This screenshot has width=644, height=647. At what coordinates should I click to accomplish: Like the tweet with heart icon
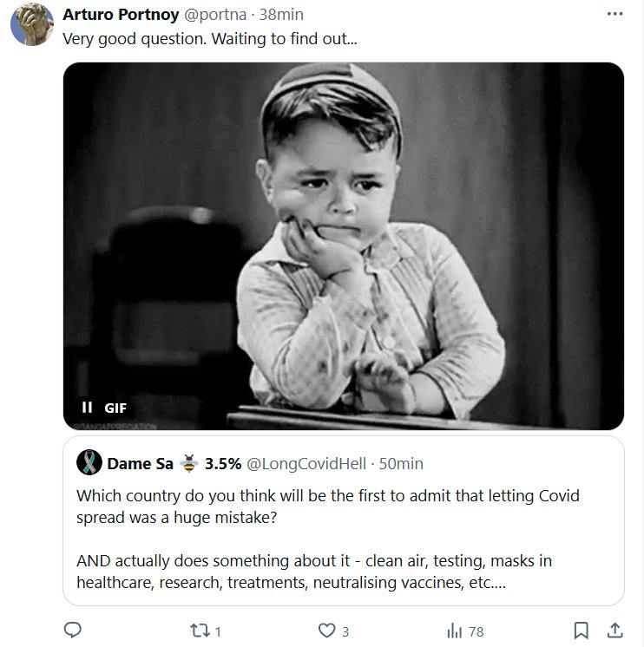pyautogui.click(x=326, y=631)
